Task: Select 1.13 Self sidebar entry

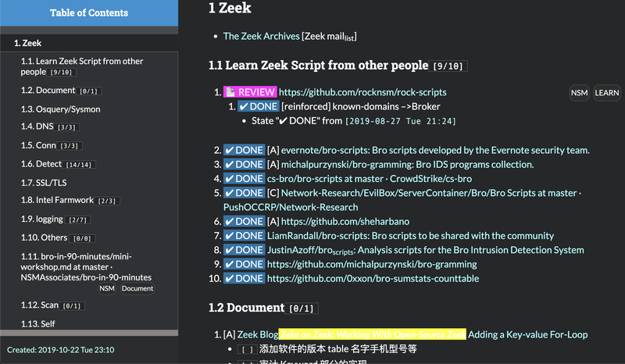Action: (x=37, y=323)
